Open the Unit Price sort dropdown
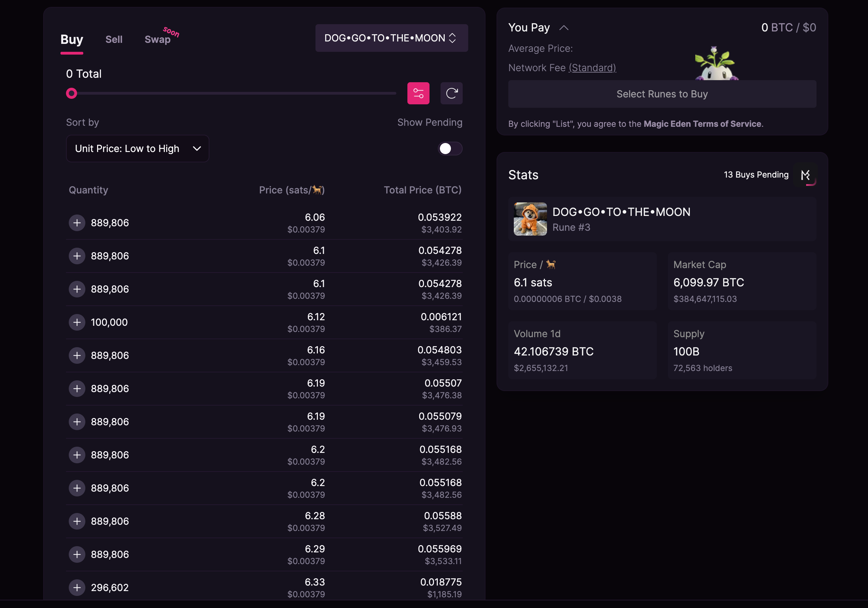This screenshot has height=608, width=868. 138,149
